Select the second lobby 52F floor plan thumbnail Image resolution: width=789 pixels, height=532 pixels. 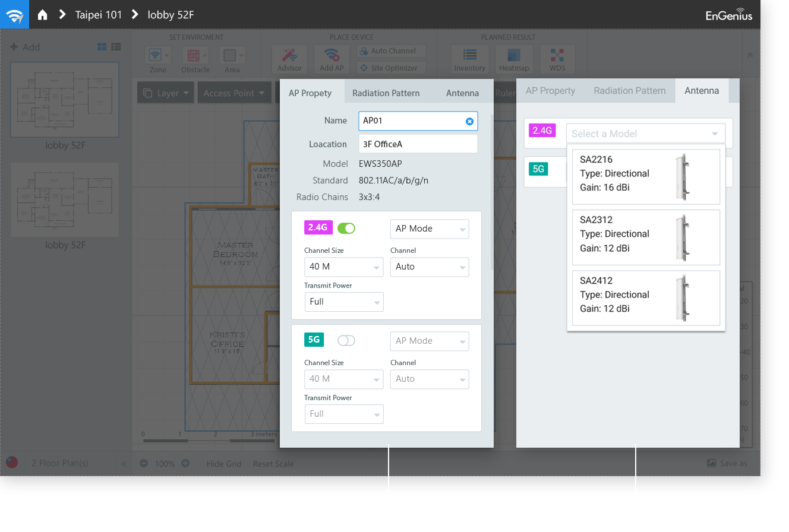click(65, 200)
